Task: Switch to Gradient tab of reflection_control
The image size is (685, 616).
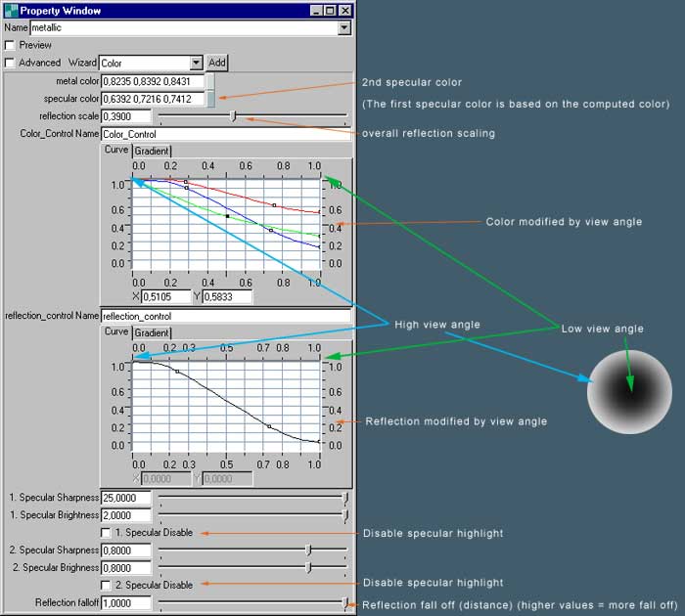Action: coord(151,333)
